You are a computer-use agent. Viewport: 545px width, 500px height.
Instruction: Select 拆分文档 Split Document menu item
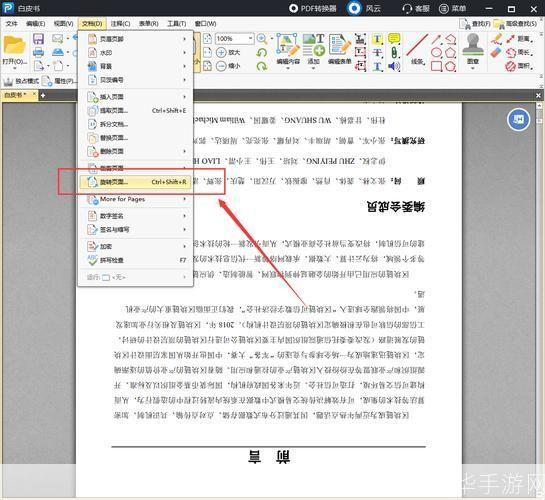pos(136,124)
